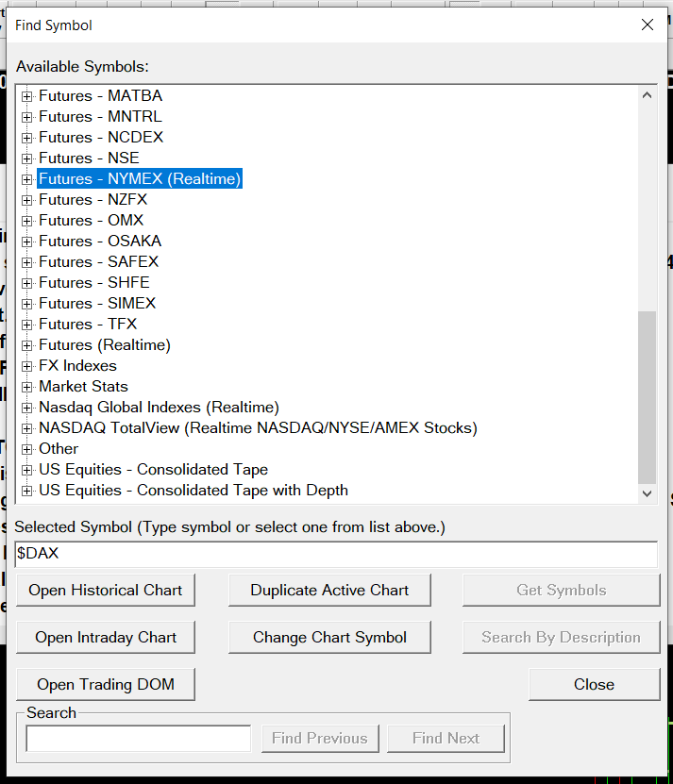673x784 pixels.
Task: Focus the Search text box
Action: click(x=139, y=739)
